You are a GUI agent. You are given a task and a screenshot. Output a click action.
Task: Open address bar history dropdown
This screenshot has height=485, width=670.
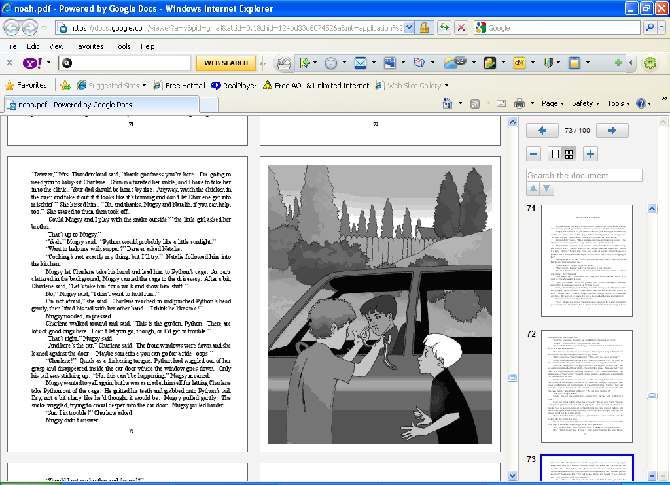coord(409,28)
